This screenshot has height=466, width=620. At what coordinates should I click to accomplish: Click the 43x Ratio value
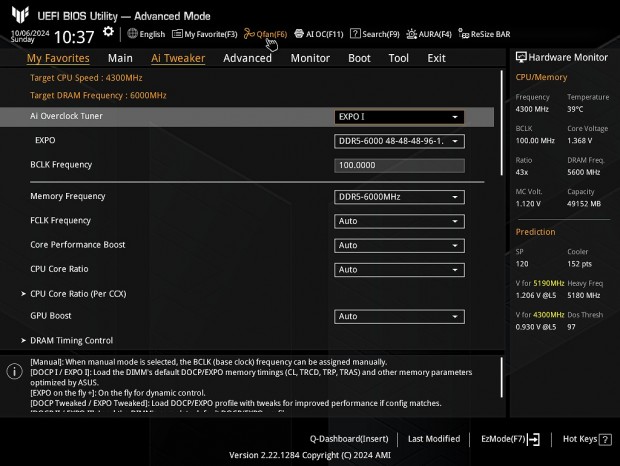coord(522,172)
